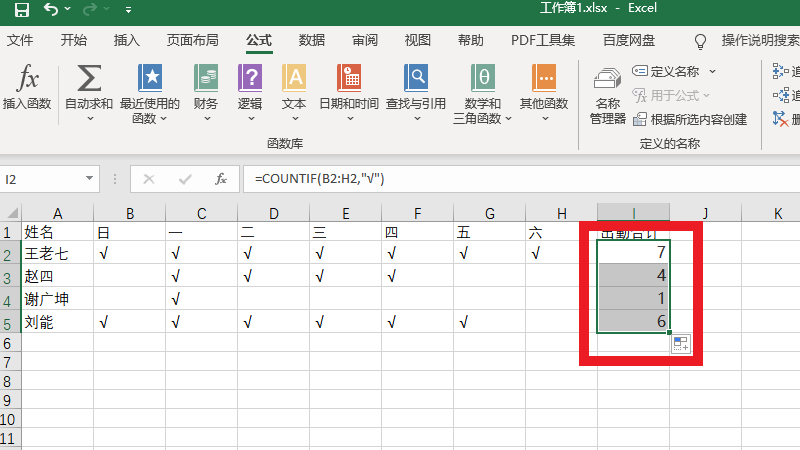Click the Save icon in the title bar

pyautogui.click(x=21, y=12)
